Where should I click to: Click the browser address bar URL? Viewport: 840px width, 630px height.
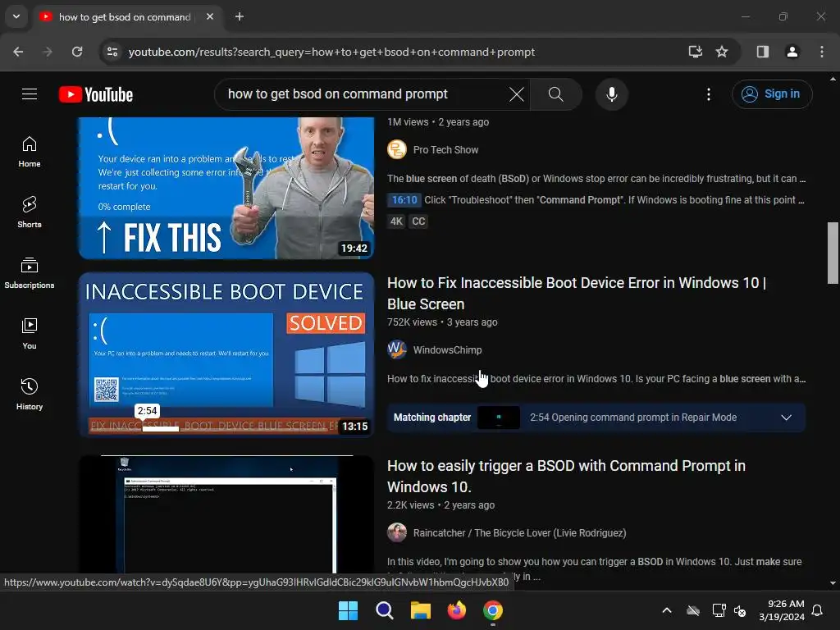[331, 52]
